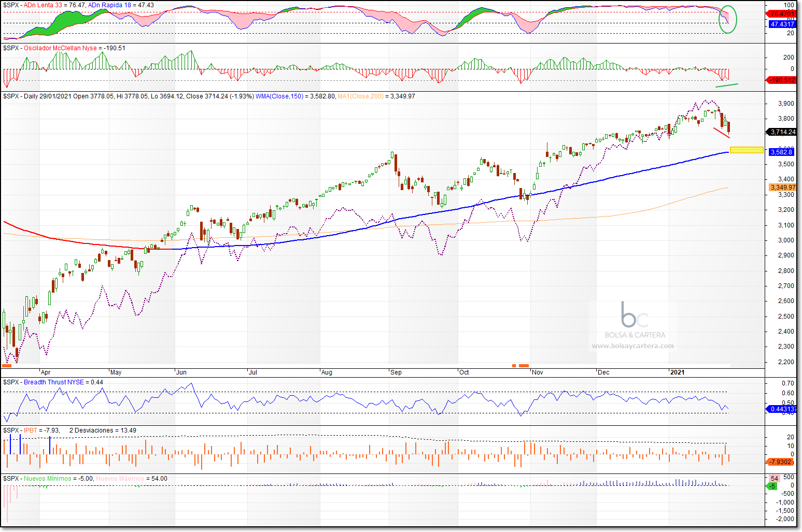Select green trendline under McClellan oscillator
Viewport: 802px width, 532px height.
pyautogui.click(x=726, y=84)
